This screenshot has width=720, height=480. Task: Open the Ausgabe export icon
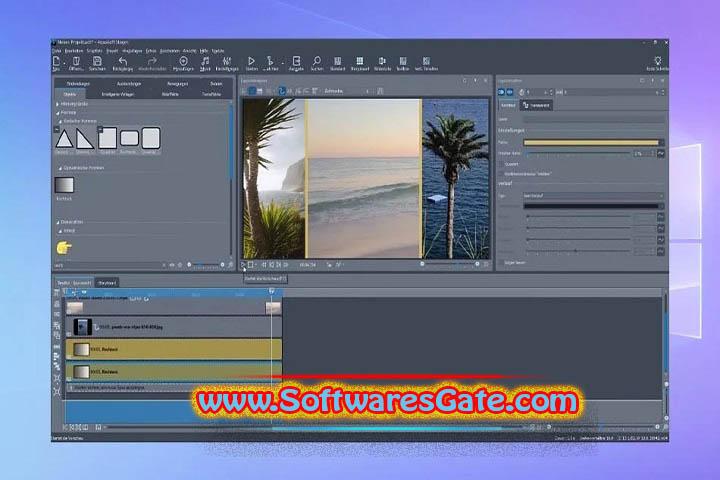[296, 63]
